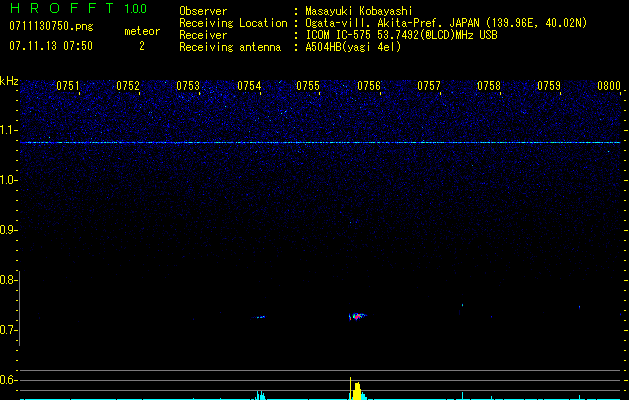Click the 0757 time axis label
Viewport: 629px width, 400px height.
pyautogui.click(x=429, y=86)
